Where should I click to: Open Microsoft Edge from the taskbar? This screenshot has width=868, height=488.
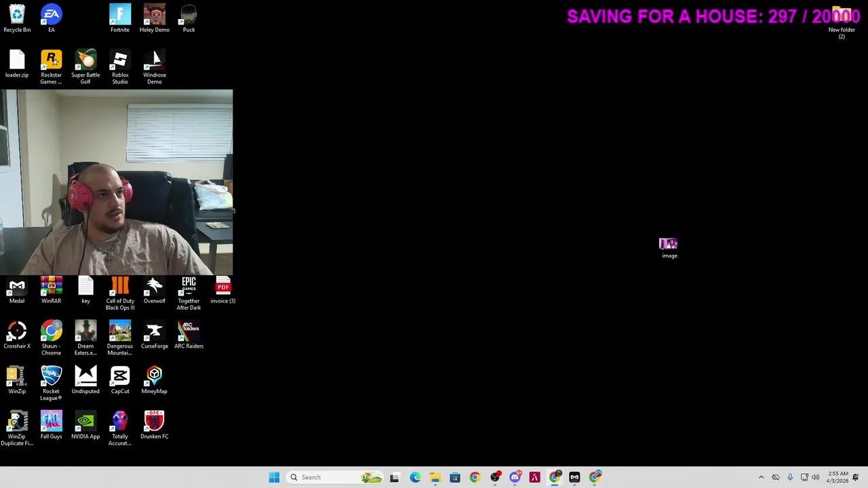(x=415, y=477)
